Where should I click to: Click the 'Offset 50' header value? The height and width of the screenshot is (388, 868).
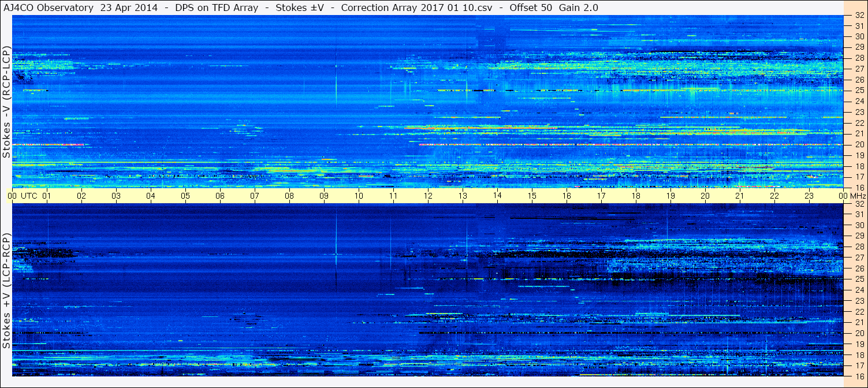click(x=531, y=8)
